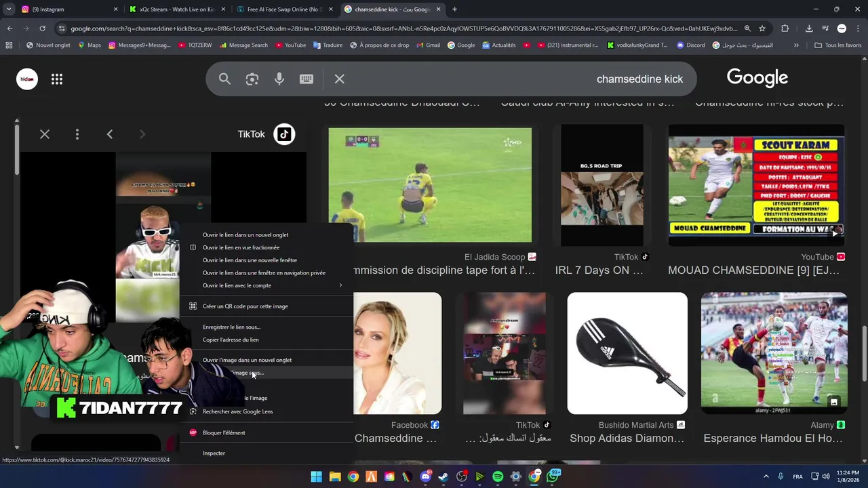Select 'Ouvrir le lien en vue fractionnée'
Screen dimensions: 868x488
[x=266, y=247]
